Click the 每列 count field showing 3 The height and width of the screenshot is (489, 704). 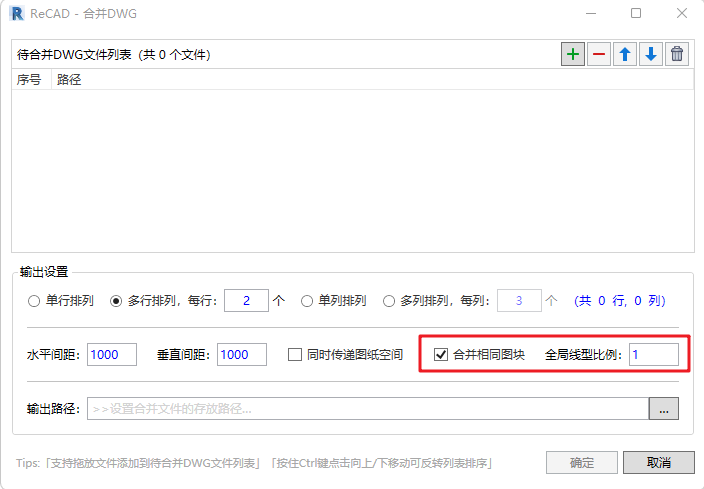(519, 300)
